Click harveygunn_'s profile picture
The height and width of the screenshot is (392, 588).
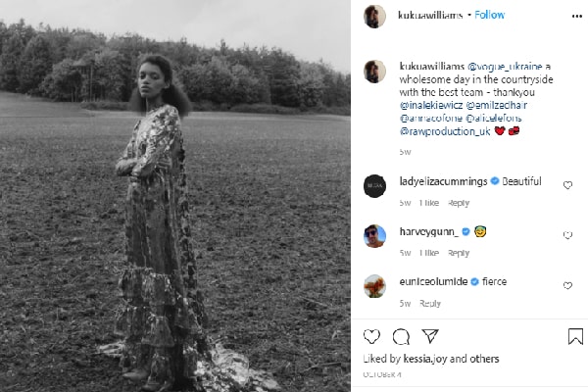(374, 235)
